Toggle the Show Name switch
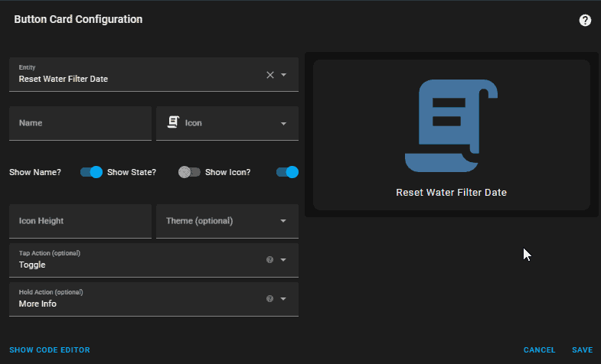This screenshot has height=364, width=601. 91,172
